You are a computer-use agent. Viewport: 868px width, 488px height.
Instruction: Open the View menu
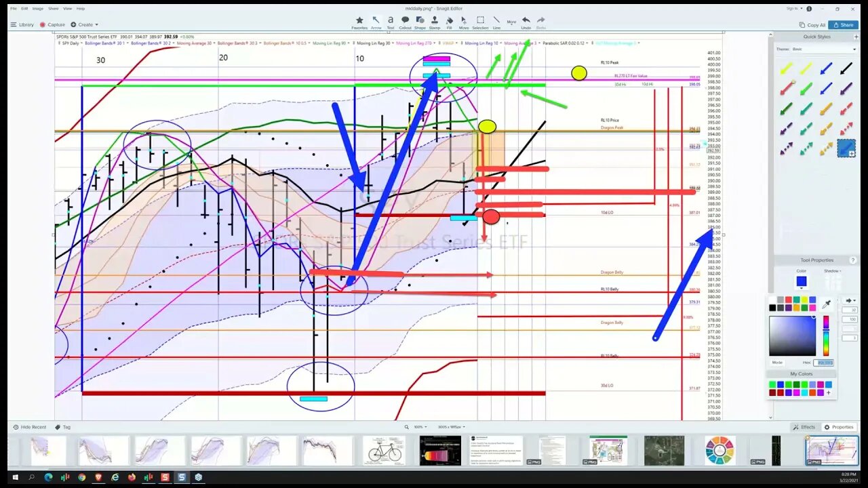67,9
